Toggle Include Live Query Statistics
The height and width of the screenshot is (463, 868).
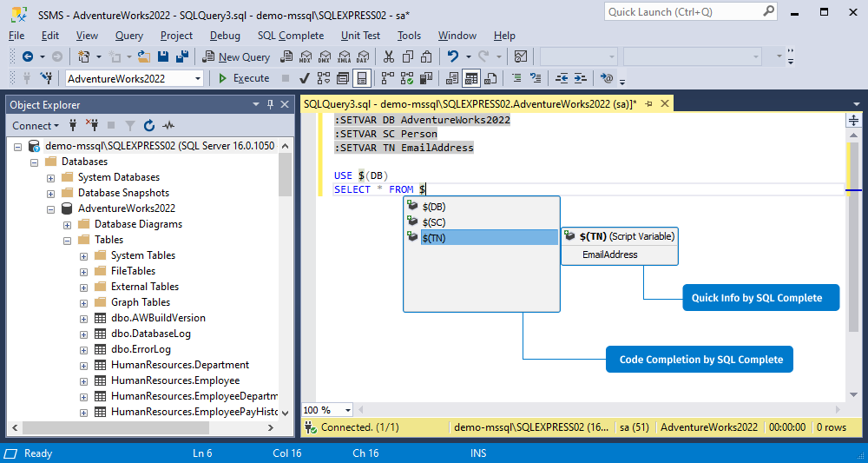coord(407,78)
